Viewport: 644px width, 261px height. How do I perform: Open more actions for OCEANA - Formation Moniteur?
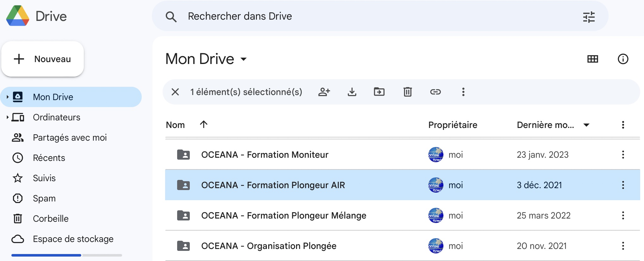coord(623,155)
